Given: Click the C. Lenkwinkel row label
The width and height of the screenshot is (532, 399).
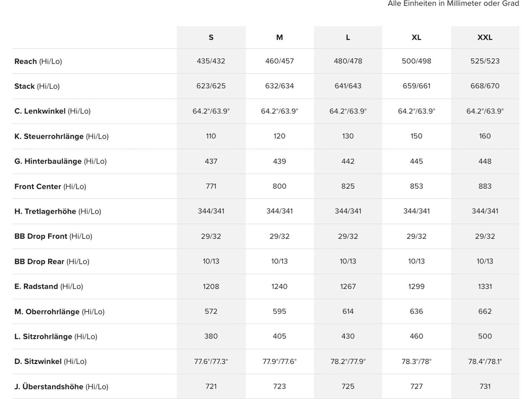Looking at the screenshot, I should pyautogui.click(x=53, y=111).
